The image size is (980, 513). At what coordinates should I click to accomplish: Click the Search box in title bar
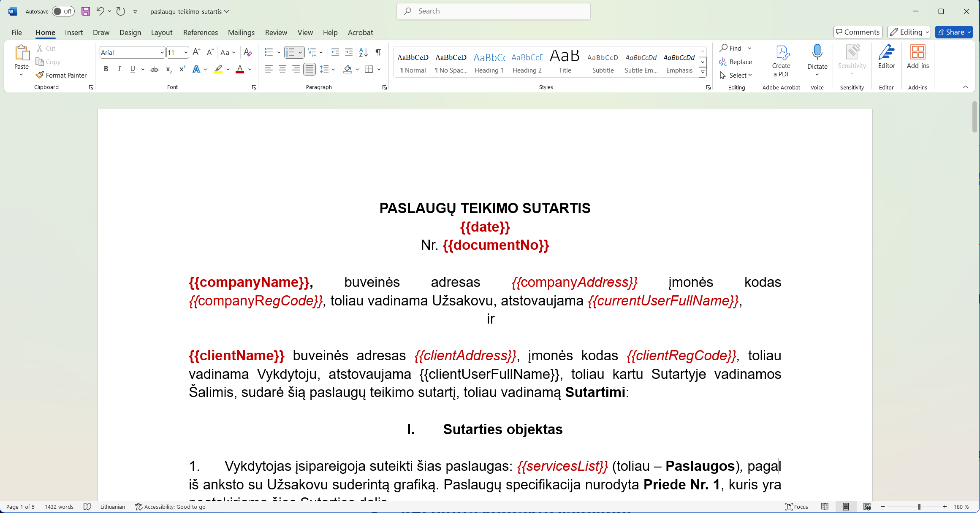(493, 11)
